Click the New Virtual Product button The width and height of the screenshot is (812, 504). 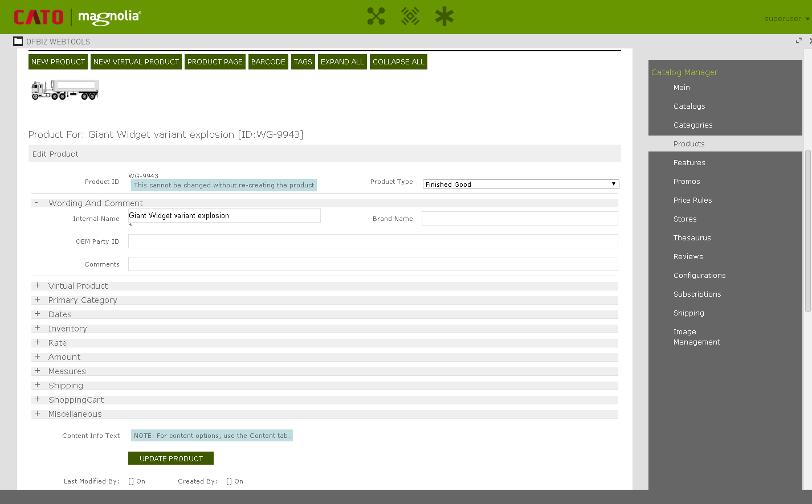click(136, 62)
